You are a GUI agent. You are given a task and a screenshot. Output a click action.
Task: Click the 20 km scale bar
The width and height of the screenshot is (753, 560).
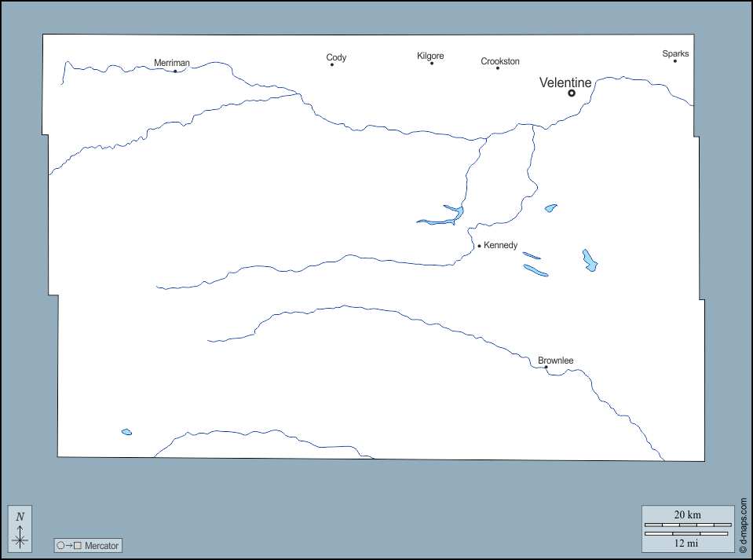(688, 524)
